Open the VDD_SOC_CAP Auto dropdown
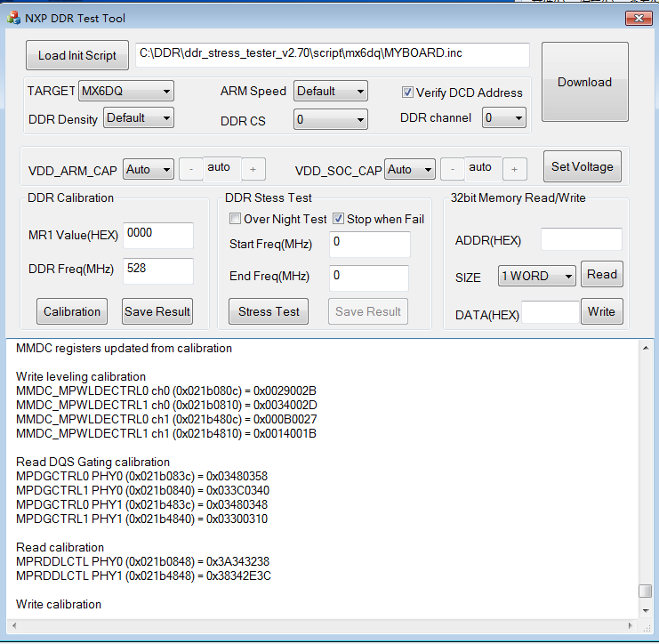 tap(410, 169)
